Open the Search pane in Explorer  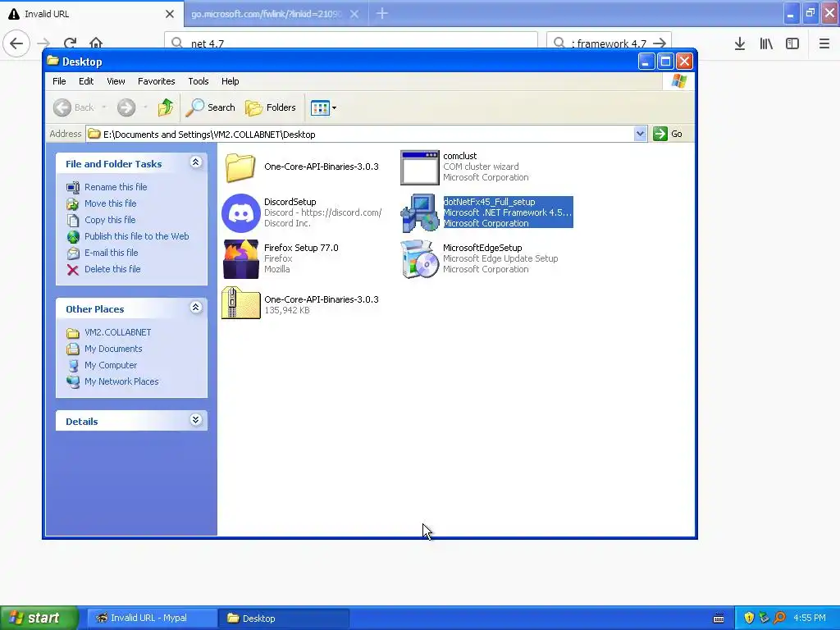pyautogui.click(x=210, y=107)
